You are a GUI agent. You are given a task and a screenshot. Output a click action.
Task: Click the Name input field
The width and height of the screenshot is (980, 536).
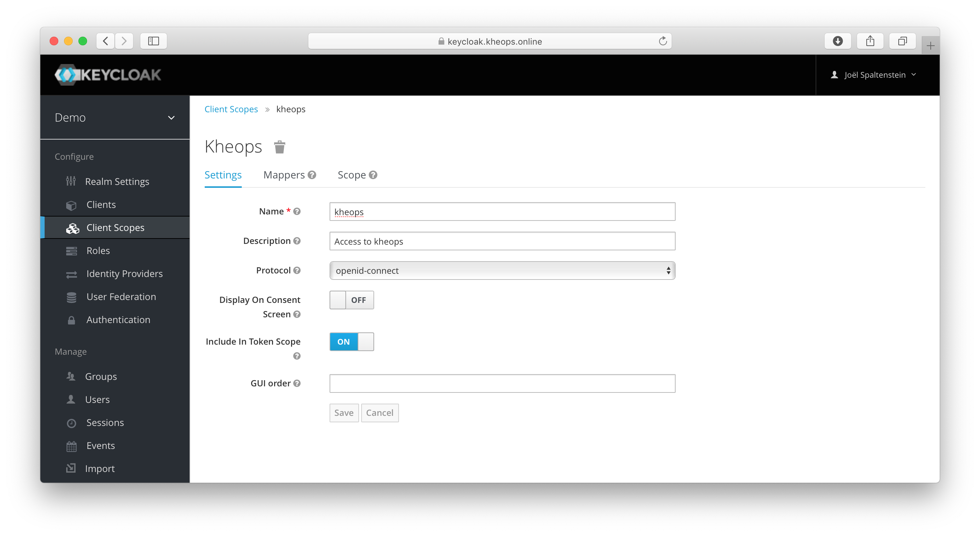tap(503, 211)
